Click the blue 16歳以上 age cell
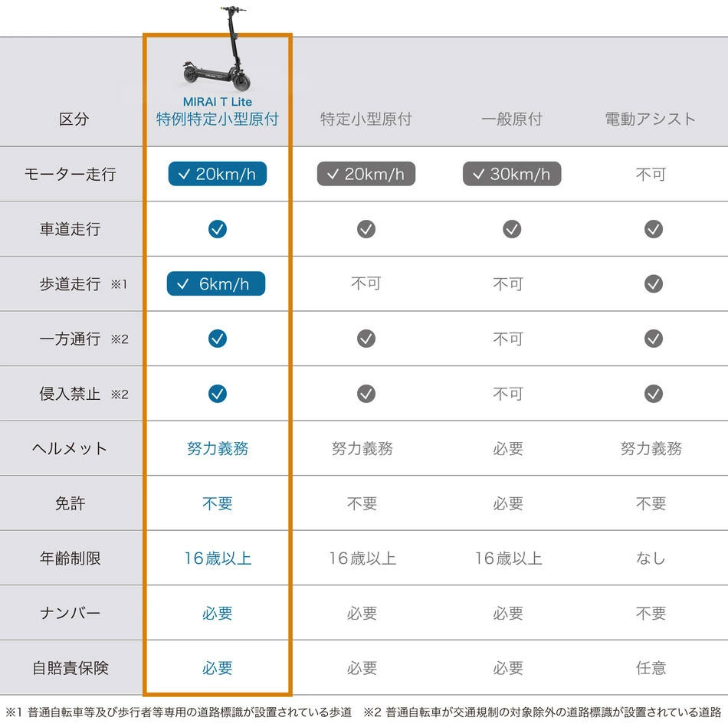 (x=218, y=558)
